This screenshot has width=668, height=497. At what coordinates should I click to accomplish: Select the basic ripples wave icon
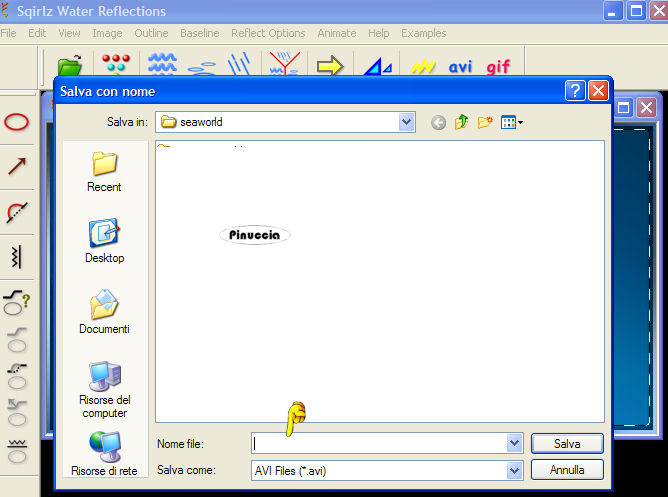point(162,64)
